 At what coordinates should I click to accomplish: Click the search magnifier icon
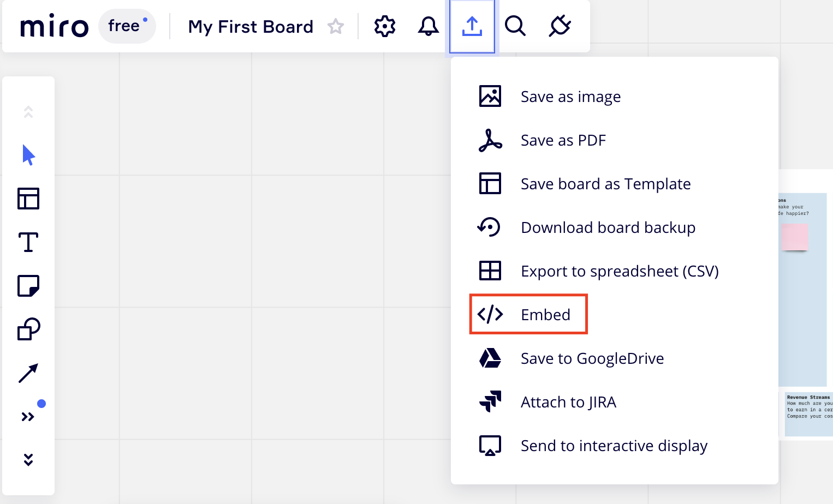pyautogui.click(x=515, y=26)
